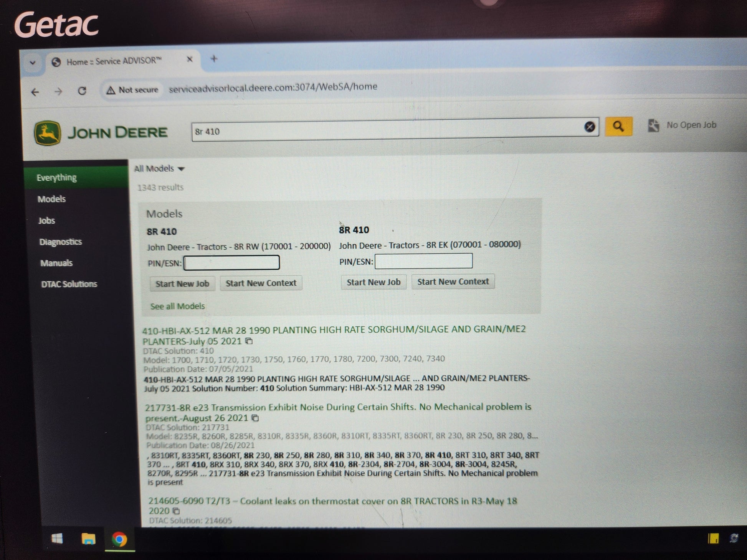Select Models in the sidebar
Viewport: 747px width, 560px height.
tap(52, 199)
